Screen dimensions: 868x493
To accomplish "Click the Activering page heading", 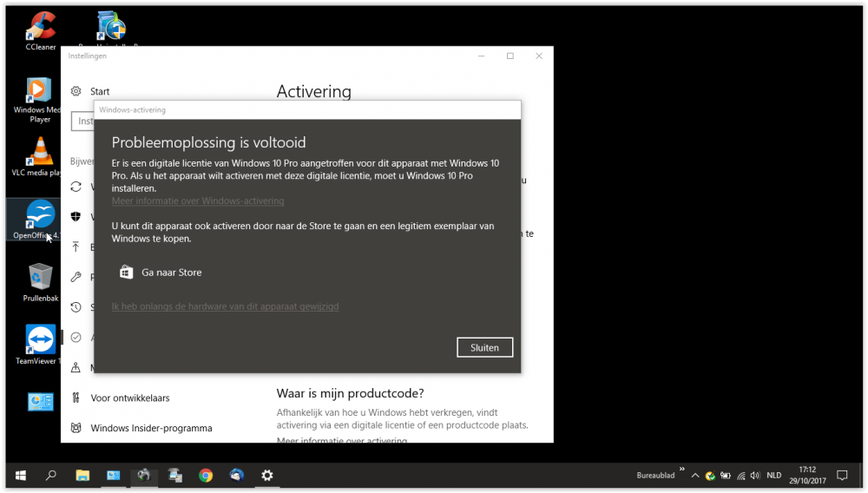I will coord(314,91).
